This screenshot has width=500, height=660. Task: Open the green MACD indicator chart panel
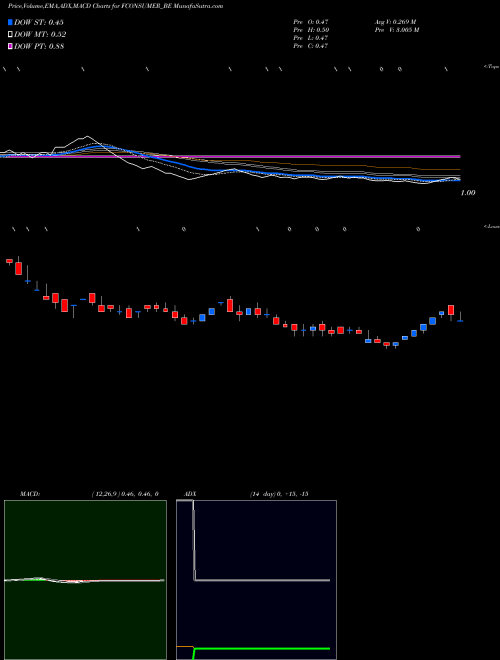(x=85, y=580)
